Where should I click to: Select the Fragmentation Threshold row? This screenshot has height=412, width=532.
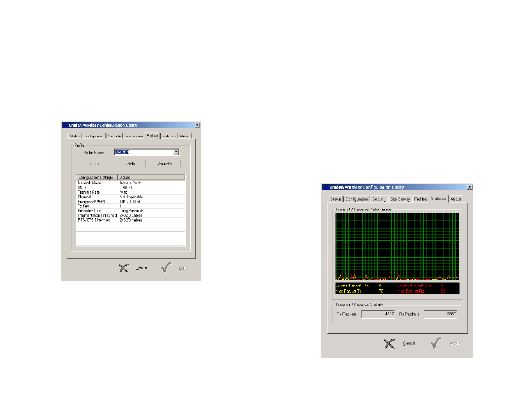[x=130, y=215]
